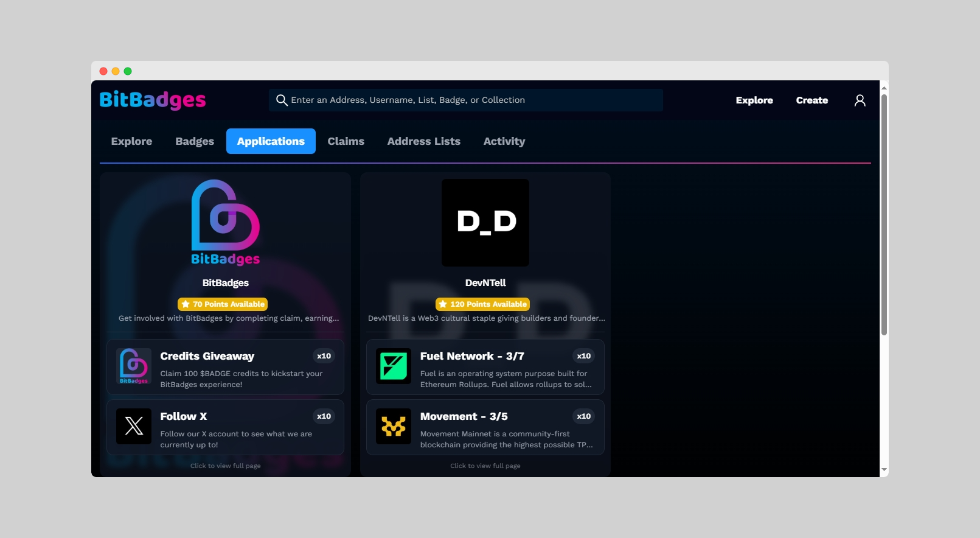Click star icon in 70 Points badge
The height and width of the screenshot is (538, 980).
click(x=186, y=304)
